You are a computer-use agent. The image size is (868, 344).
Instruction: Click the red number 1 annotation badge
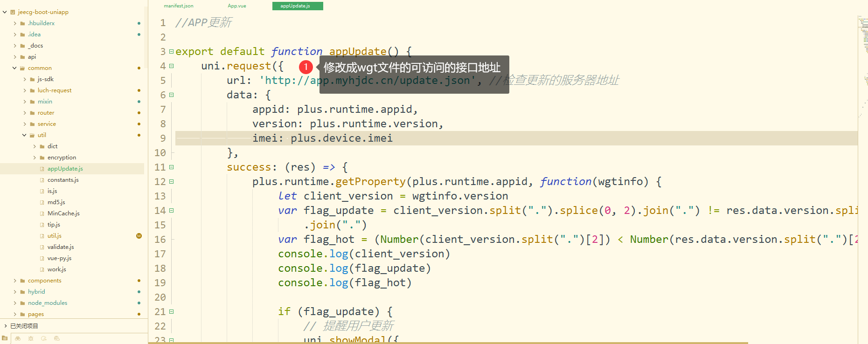(x=306, y=67)
